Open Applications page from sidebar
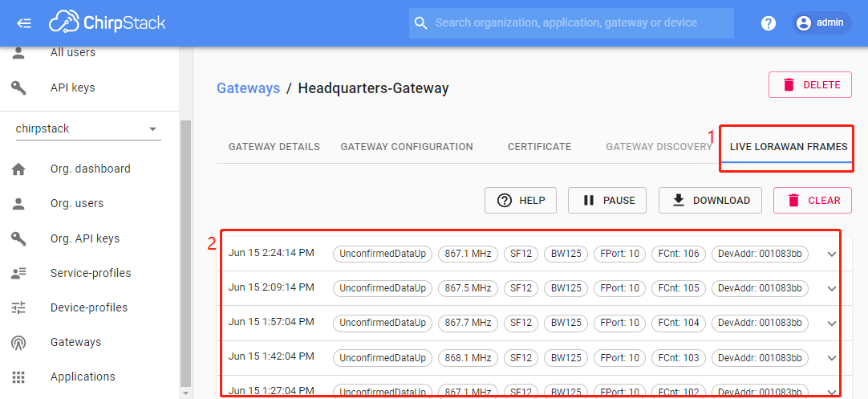This screenshot has width=868, height=399. click(83, 377)
